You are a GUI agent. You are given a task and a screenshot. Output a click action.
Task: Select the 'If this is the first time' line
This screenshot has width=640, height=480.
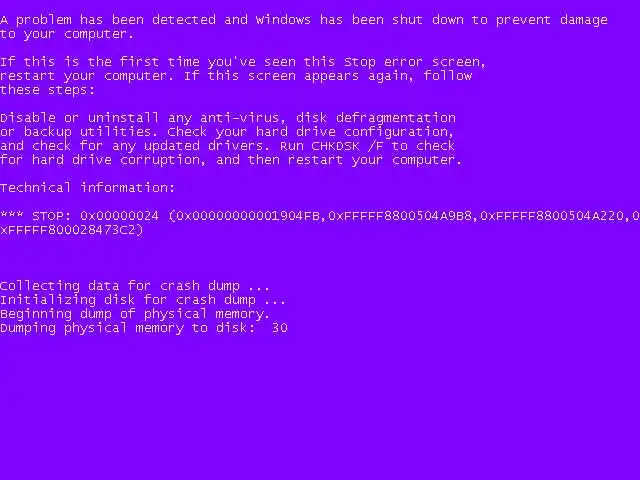pyautogui.click(x=243, y=62)
